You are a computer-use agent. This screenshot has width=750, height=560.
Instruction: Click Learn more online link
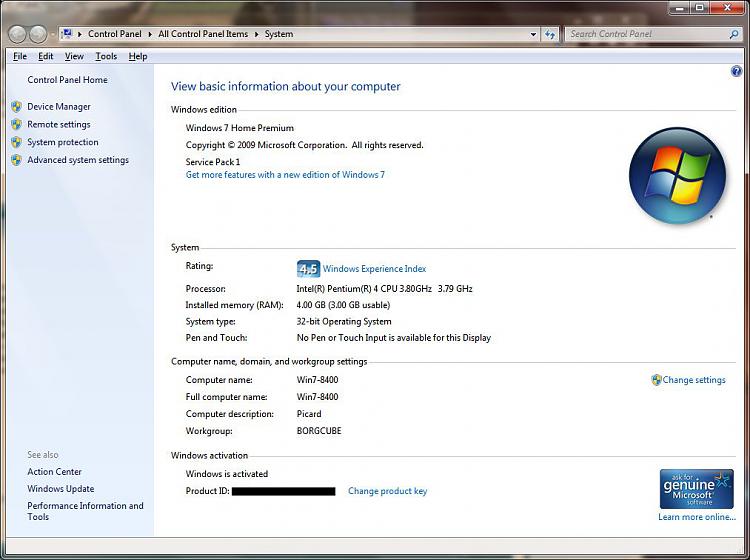(697, 517)
